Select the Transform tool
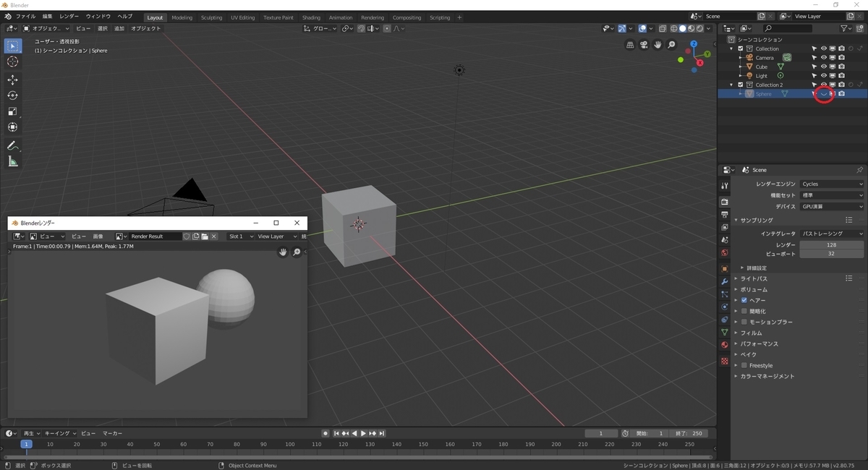Image resolution: width=868 pixels, height=470 pixels. pyautogui.click(x=12, y=127)
